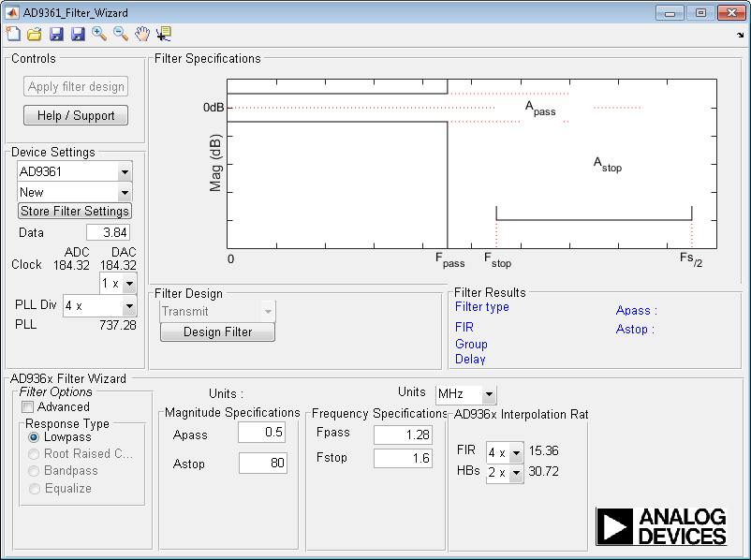Image resolution: width=751 pixels, height=560 pixels.
Task: Save the current filter settings
Action: 56,34
